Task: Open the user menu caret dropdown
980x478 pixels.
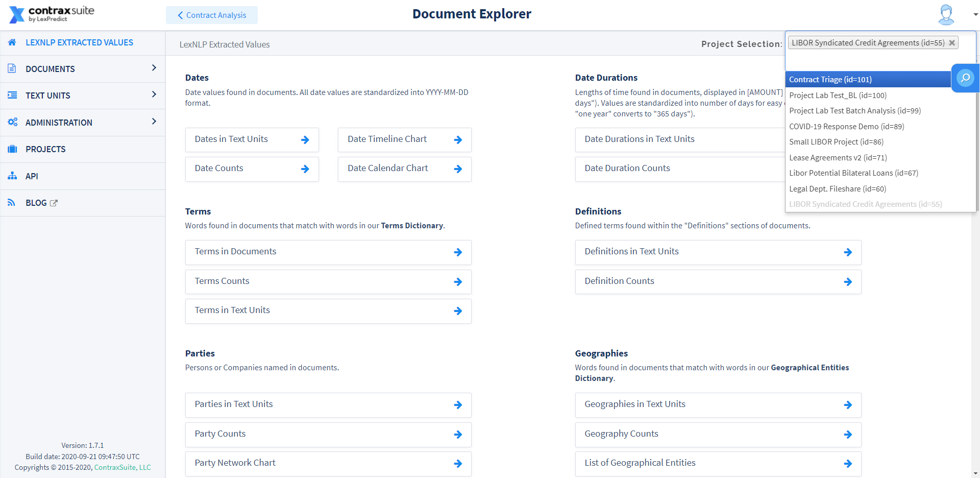Action: pos(975,15)
